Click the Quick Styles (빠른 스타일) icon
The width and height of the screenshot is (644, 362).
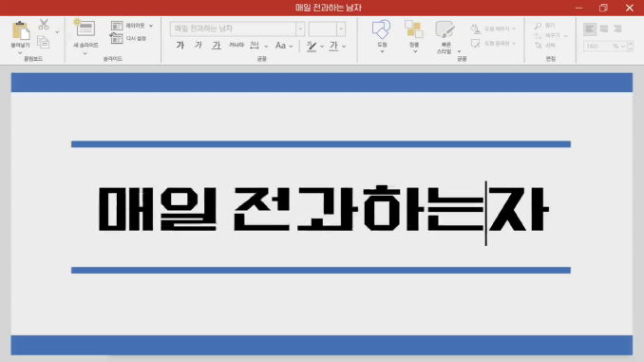pyautogui.click(x=445, y=29)
